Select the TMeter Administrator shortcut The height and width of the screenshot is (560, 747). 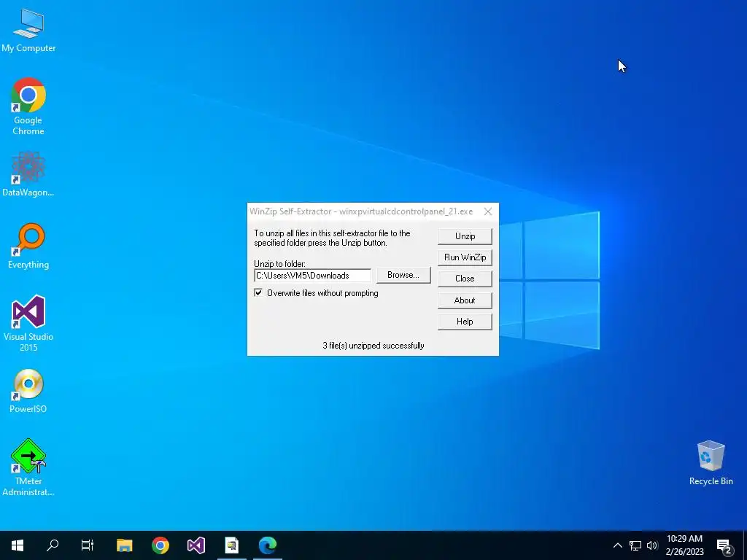click(28, 467)
